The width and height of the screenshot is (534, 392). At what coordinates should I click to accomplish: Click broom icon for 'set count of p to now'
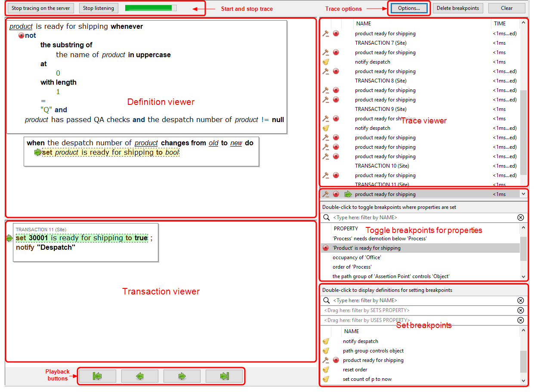click(326, 379)
